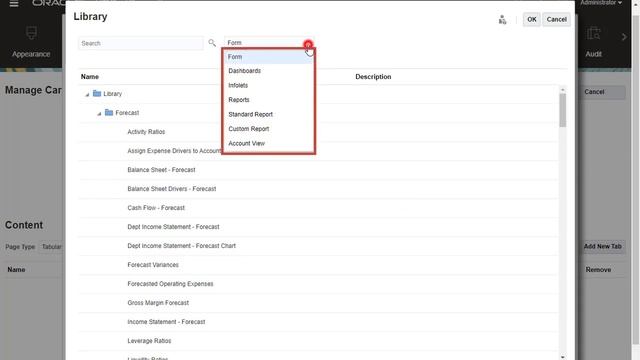Click OK in the Library dialog

531,20
